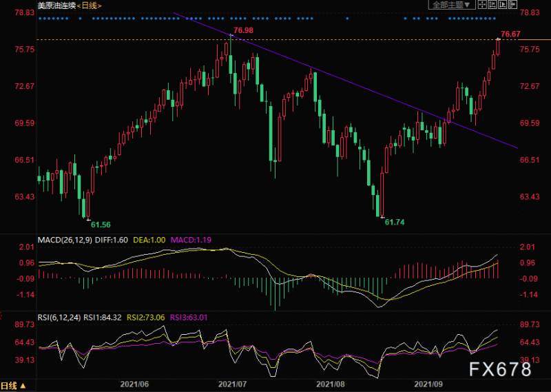Click the 76.98 peak price marker
Image resolution: width=551 pixels, height=392 pixels.
tap(243, 30)
